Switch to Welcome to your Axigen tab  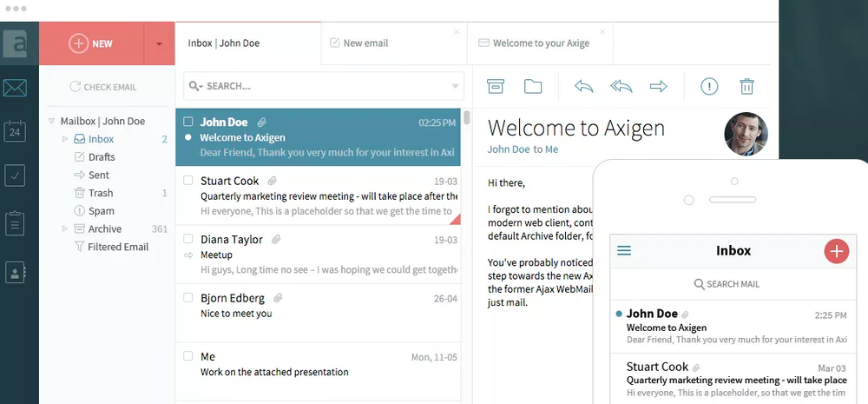coord(541,43)
